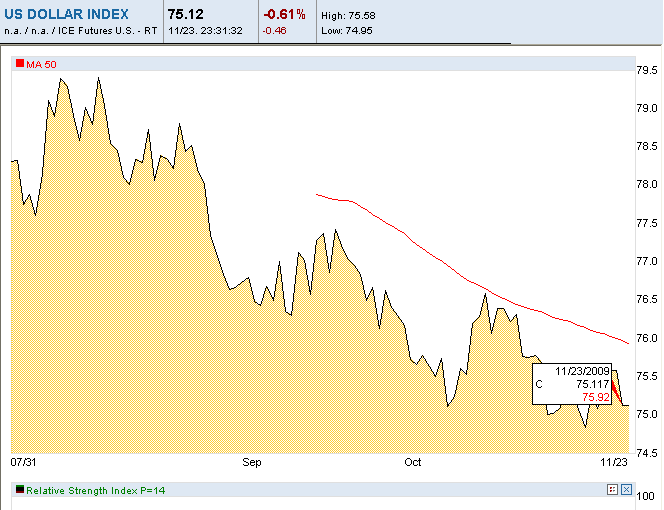Viewport: 664px width, 510px height.
Task: Click the red 75.92 tooltip value
Action: tap(595, 396)
